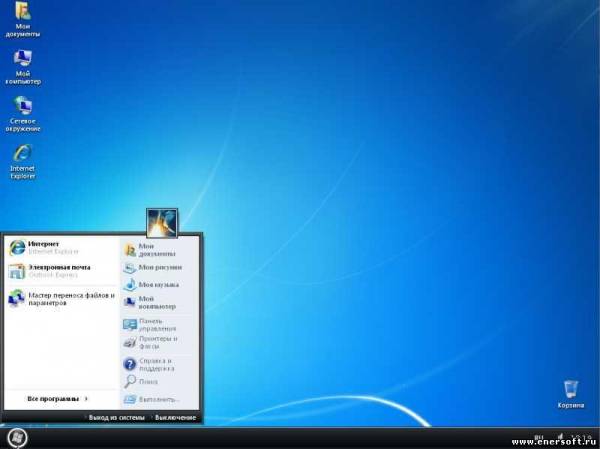The width and height of the screenshot is (600, 449).
Task: Click Выключение shut down button
Action: 175,418
